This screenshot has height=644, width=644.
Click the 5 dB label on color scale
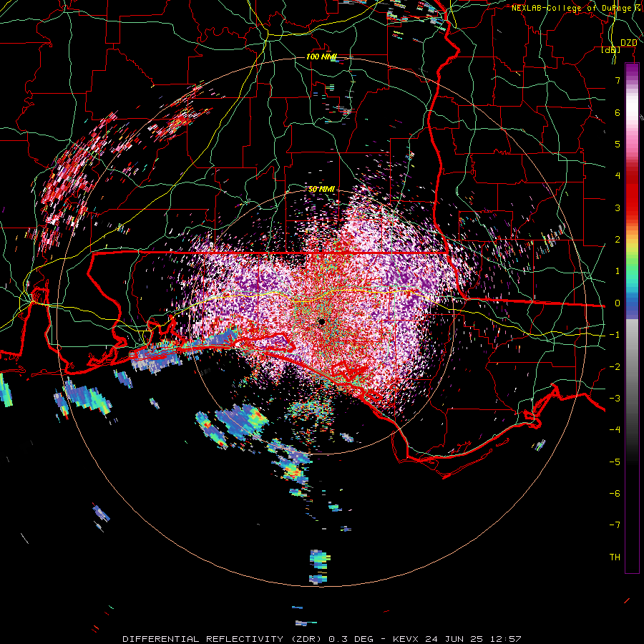(x=618, y=144)
